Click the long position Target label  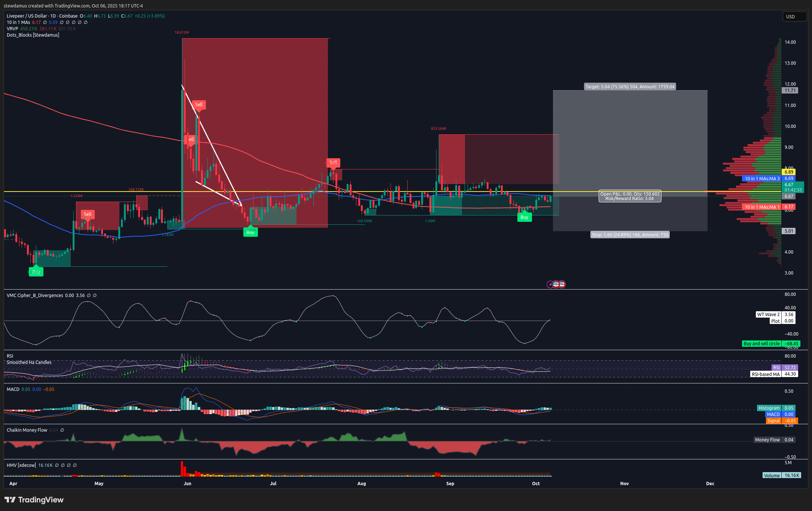pos(630,87)
